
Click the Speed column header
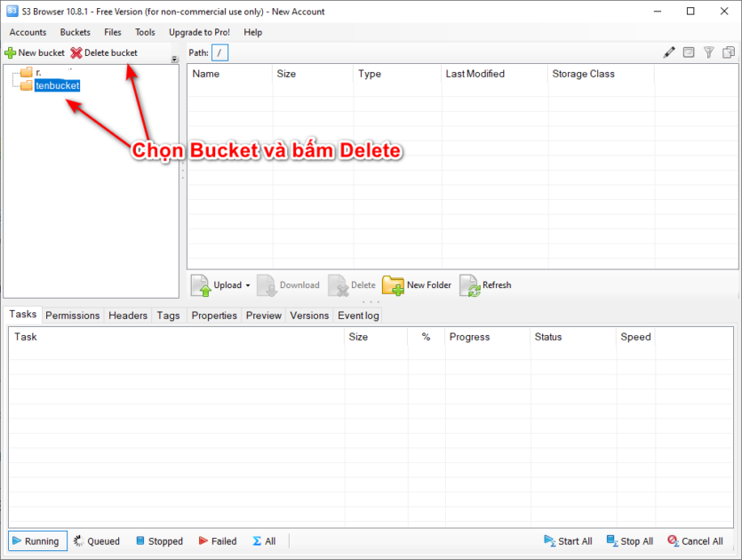(x=635, y=337)
